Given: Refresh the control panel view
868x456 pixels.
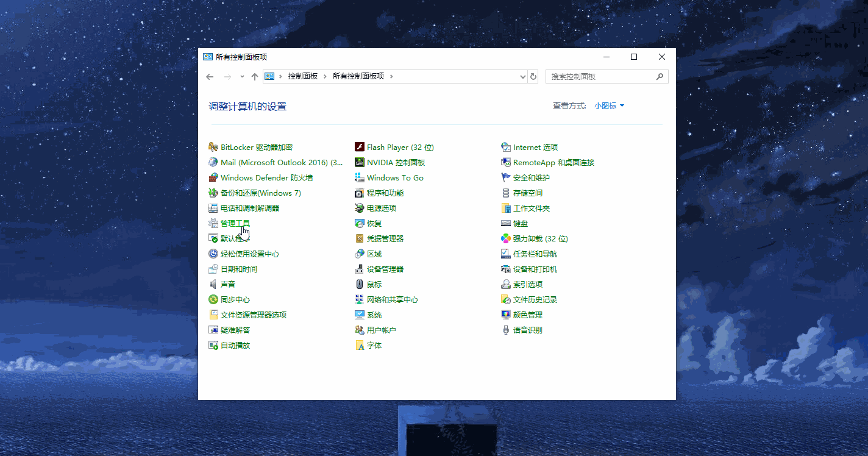Looking at the screenshot, I should (533, 76).
